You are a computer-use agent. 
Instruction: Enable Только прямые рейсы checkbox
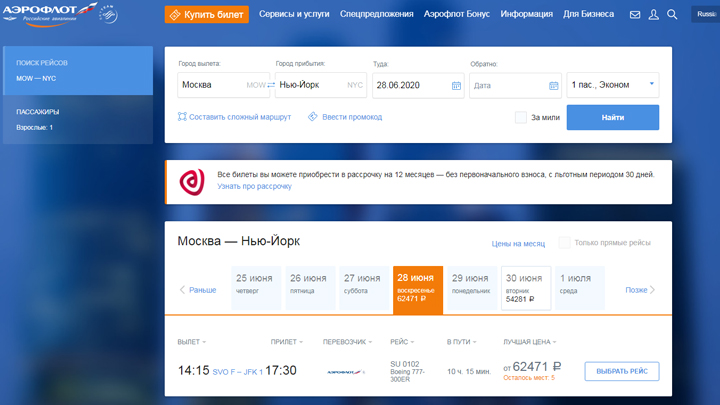(x=564, y=242)
